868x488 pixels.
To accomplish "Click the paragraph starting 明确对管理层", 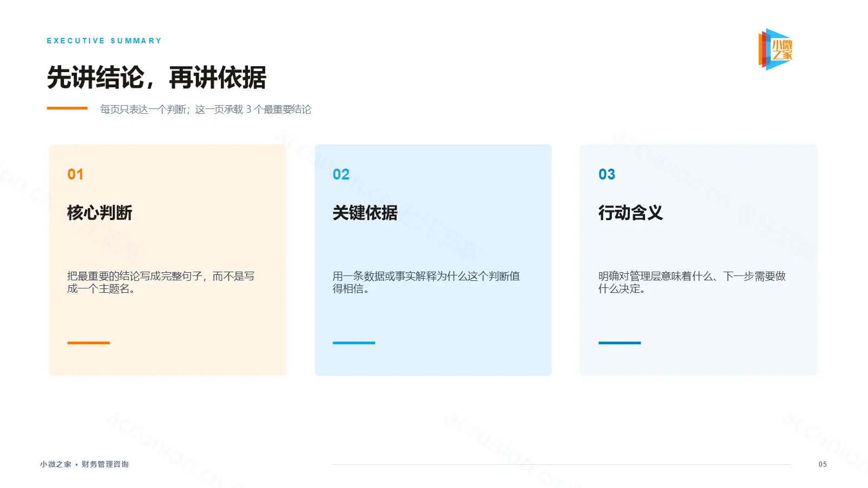I will click(x=692, y=282).
